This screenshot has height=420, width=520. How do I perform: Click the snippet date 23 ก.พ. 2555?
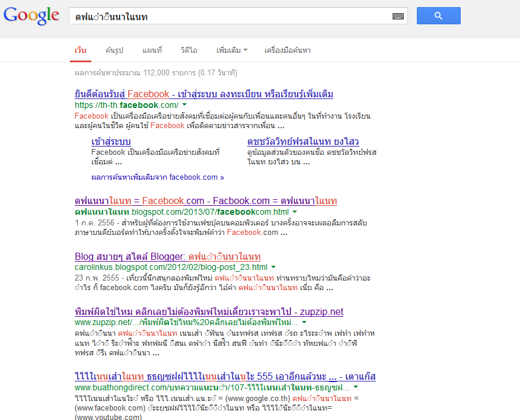pos(97,278)
